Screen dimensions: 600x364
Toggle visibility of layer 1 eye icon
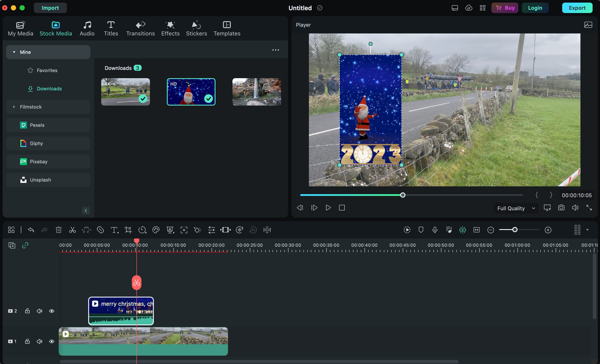51,341
